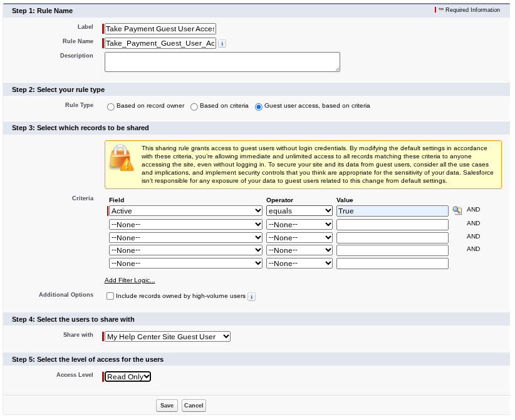Choose 'Guest user access, based on criteria' option
515x420 pixels.
pos(259,106)
